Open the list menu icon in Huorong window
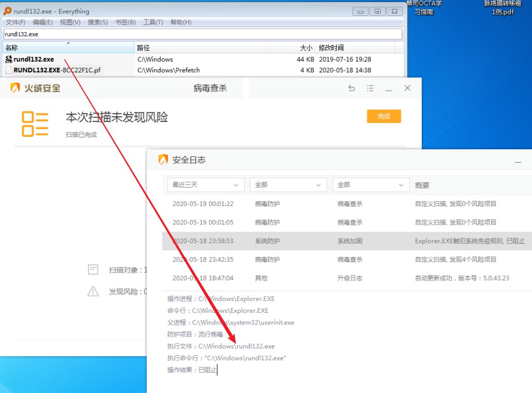This screenshot has height=393, width=532. [370, 89]
